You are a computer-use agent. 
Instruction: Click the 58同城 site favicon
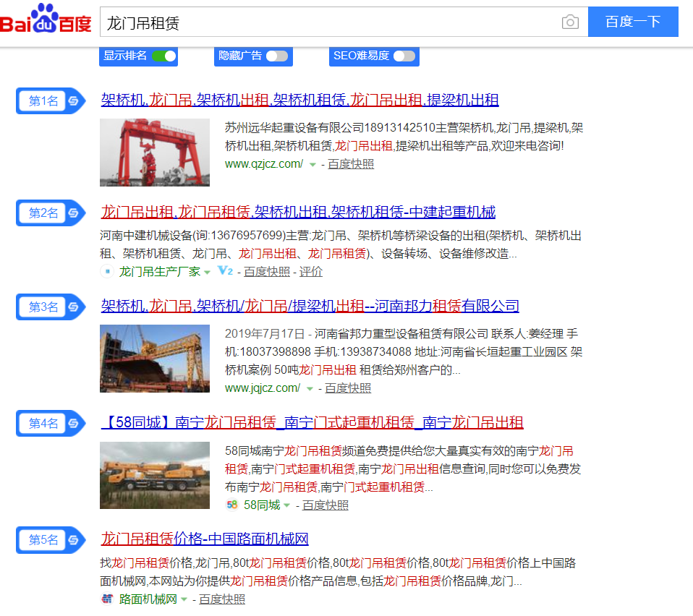(x=232, y=505)
